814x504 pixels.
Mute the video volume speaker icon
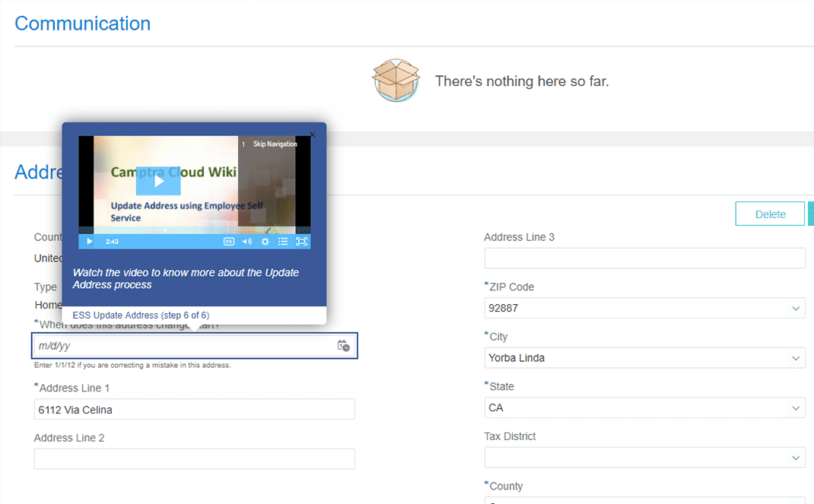(246, 242)
